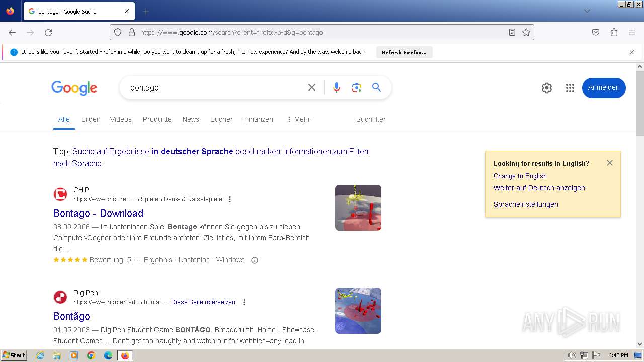Open the Firefox view icon in the tab bar
Viewport: 644px width, 362px height.
click(10, 11)
